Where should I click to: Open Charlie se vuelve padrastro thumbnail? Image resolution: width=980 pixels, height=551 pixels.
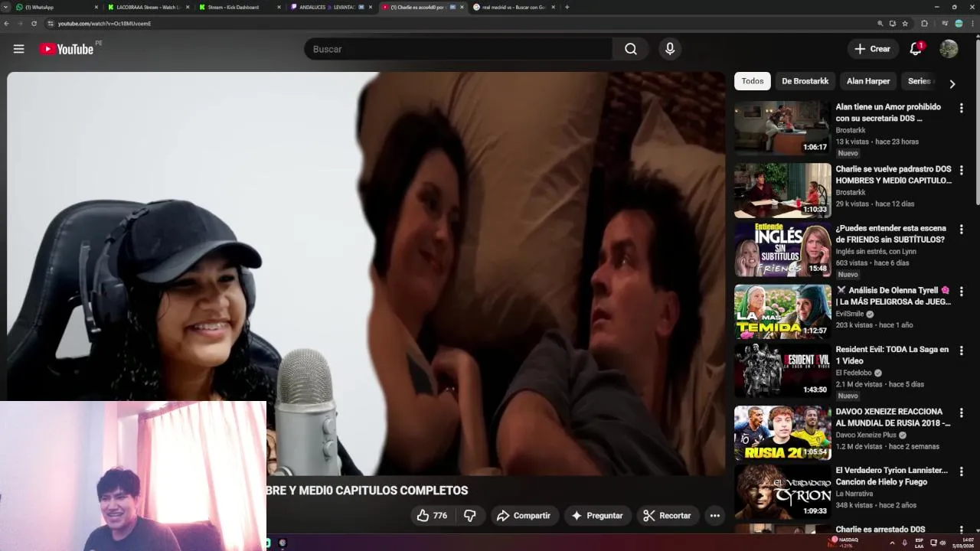click(782, 190)
